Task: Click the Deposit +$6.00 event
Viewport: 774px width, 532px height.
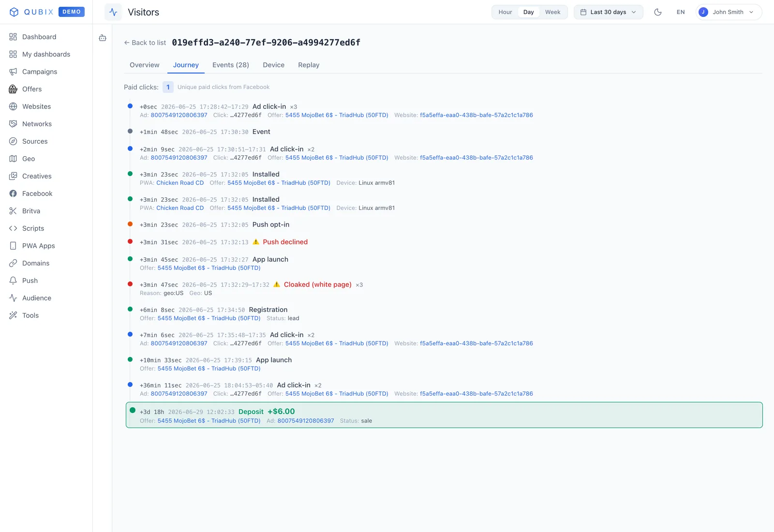Action: [444, 415]
